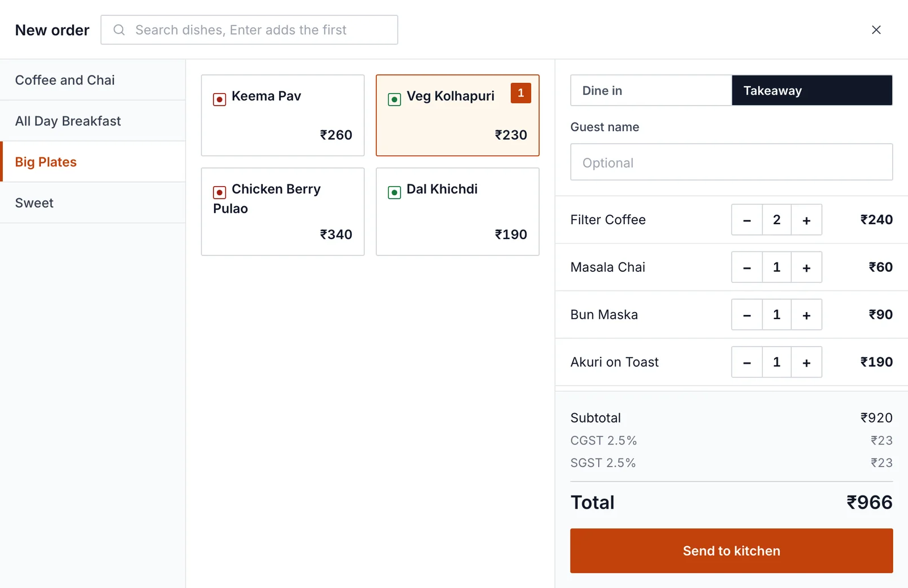This screenshot has width=908, height=588.
Task: Click Bun Maska order line name
Action: pyautogui.click(x=604, y=314)
